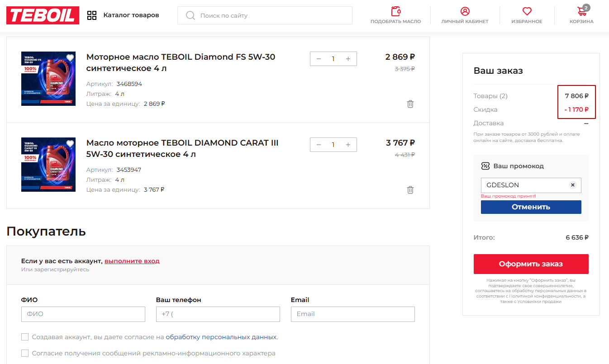Click article number 3468594
This screenshot has height=364, width=609.
(x=129, y=84)
